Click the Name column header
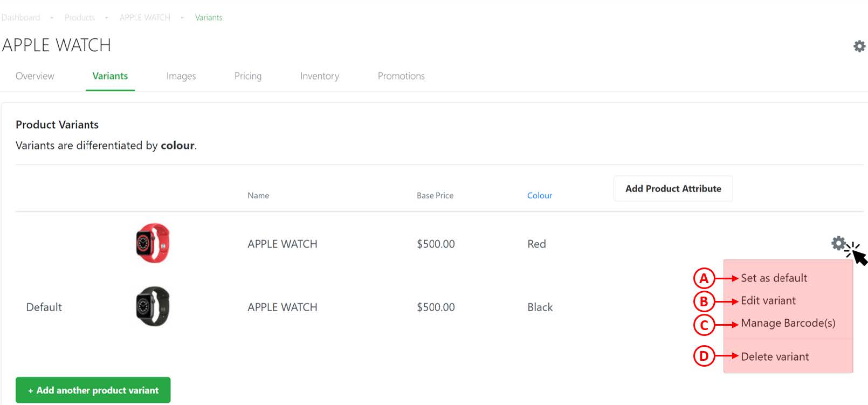The width and height of the screenshot is (868, 405). pyautogui.click(x=258, y=195)
